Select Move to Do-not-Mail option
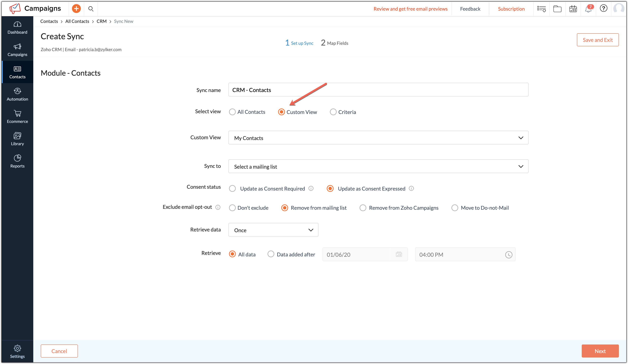This screenshot has height=364, width=628. point(455,207)
